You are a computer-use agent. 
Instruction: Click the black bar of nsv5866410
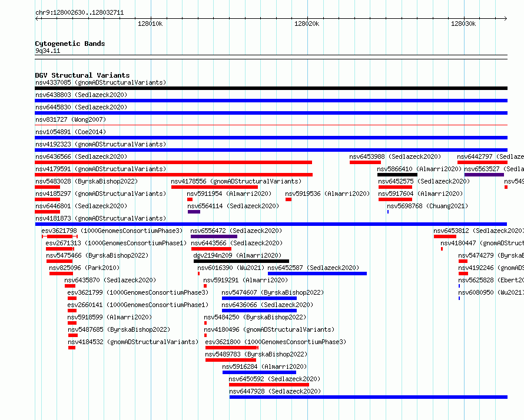tap(397, 175)
